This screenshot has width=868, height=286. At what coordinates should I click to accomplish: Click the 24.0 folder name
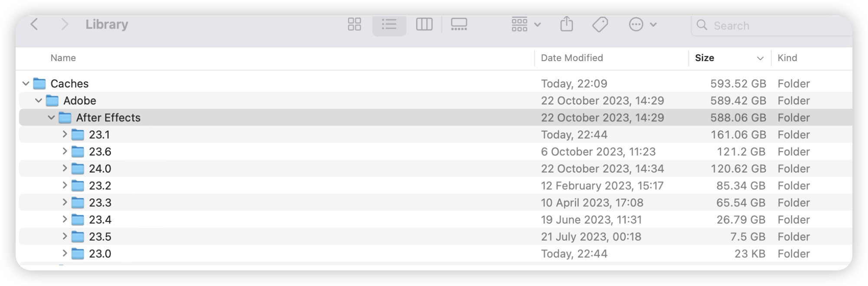point(100,169)
